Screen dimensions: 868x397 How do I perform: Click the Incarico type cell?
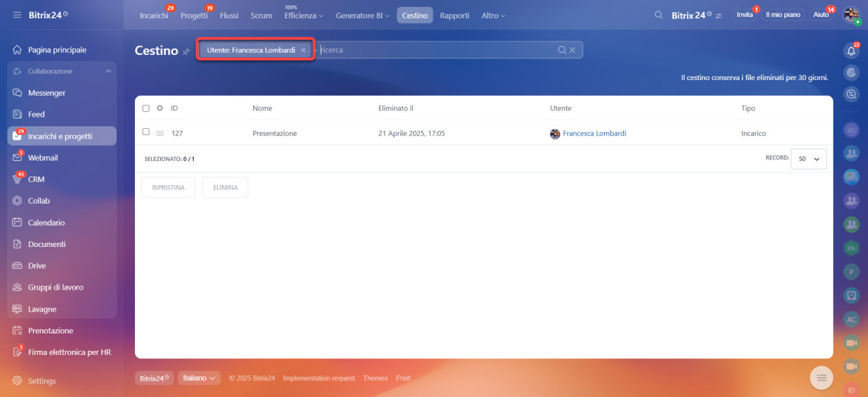pos(753,134)
